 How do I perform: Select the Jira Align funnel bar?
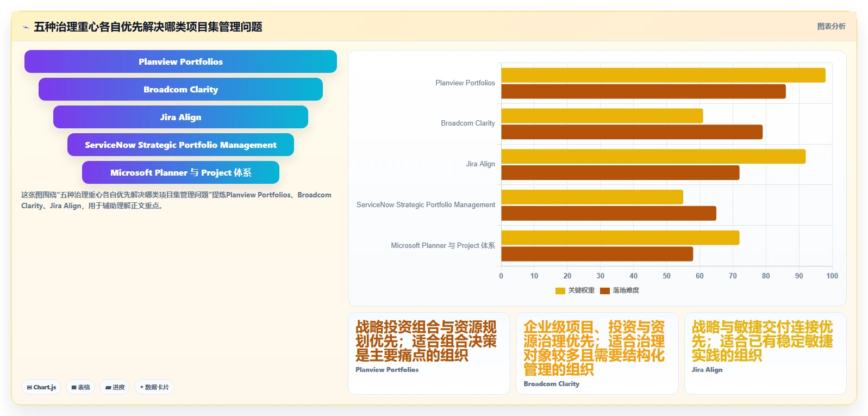pos(180,117)
